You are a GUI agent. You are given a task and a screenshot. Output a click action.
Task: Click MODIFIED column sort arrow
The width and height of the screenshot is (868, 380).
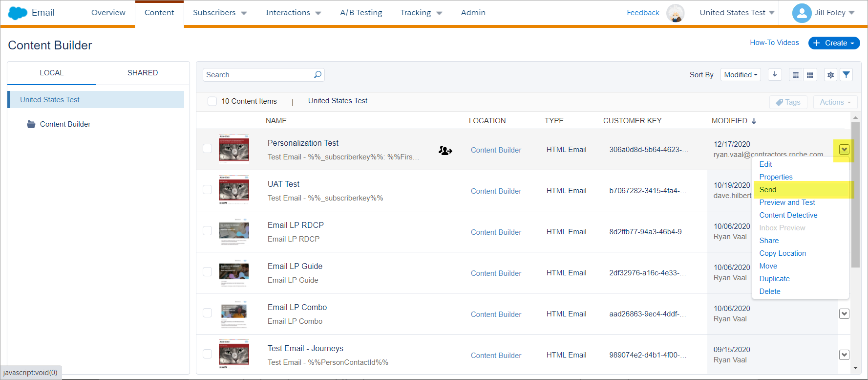click(x=754, y=121)
